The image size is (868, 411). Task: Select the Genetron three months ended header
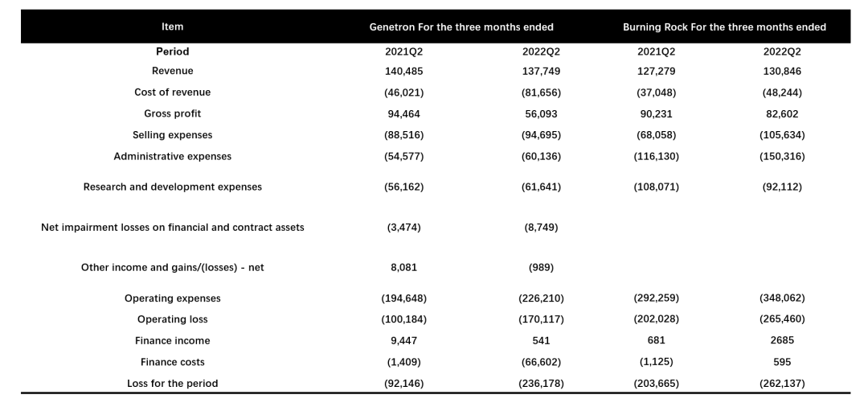(461, 27)
